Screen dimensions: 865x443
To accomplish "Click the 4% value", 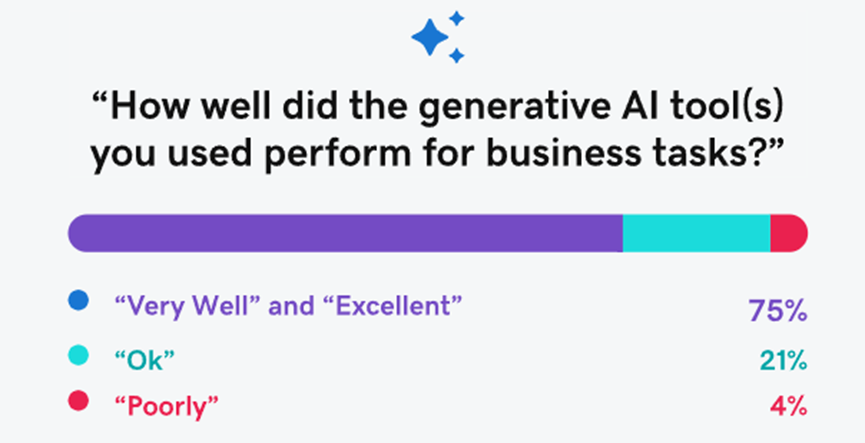I will tap(789, 408).
